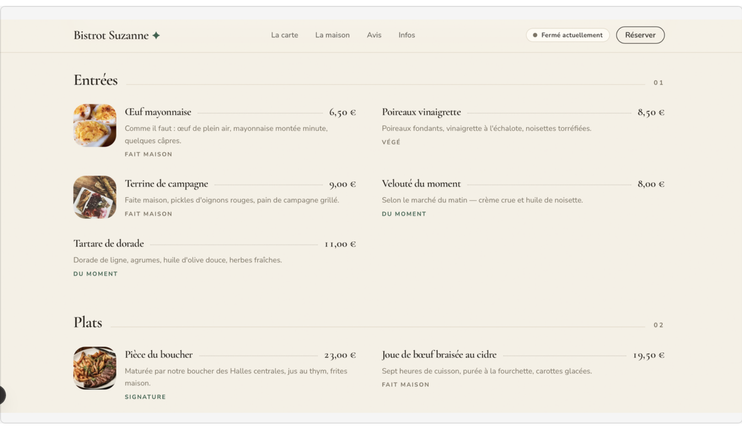This screenshot has width=742, height=427.
Task: Click the Poireaux vinaigrette dish title
Action: [x=421, y=112]
